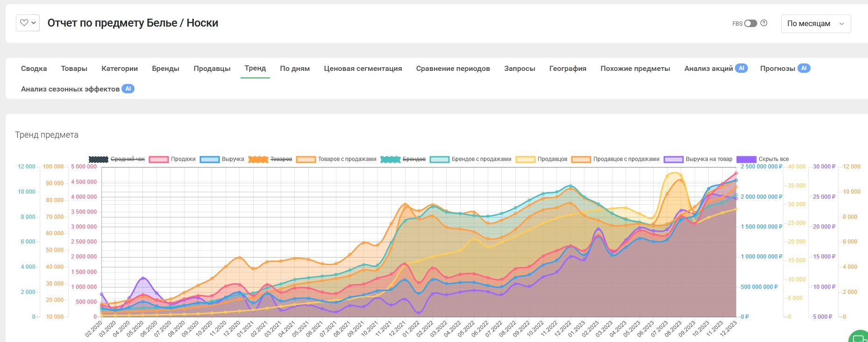Open Сравнение периодов tab

(x=453, y=69)
